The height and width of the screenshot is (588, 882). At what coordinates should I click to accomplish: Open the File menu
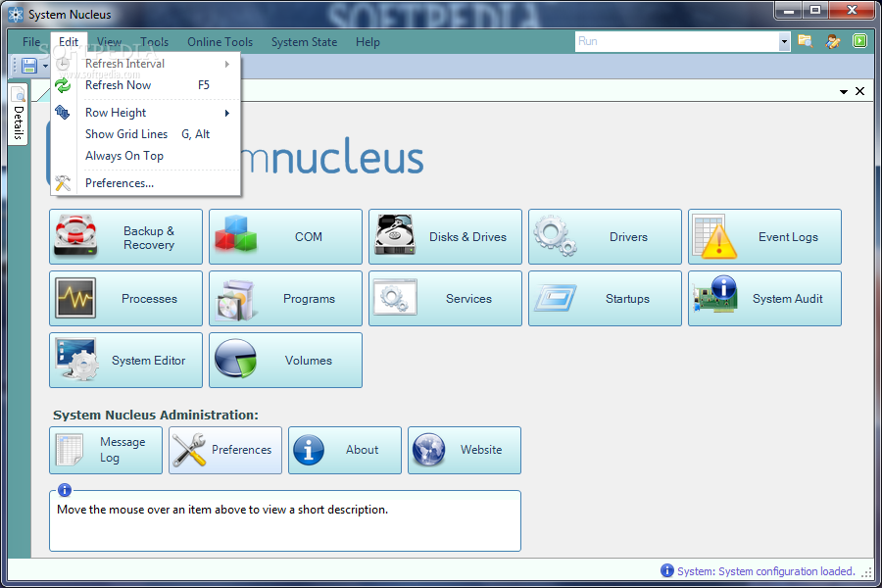tap(31, 41)
